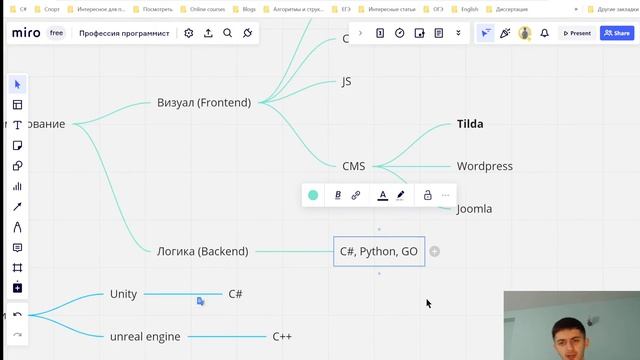
Task: Select the Frame tool
Action: [17, 268]
